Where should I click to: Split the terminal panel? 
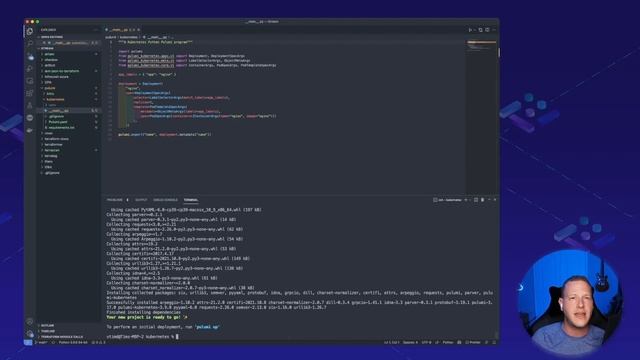click(x=476, y=200)
